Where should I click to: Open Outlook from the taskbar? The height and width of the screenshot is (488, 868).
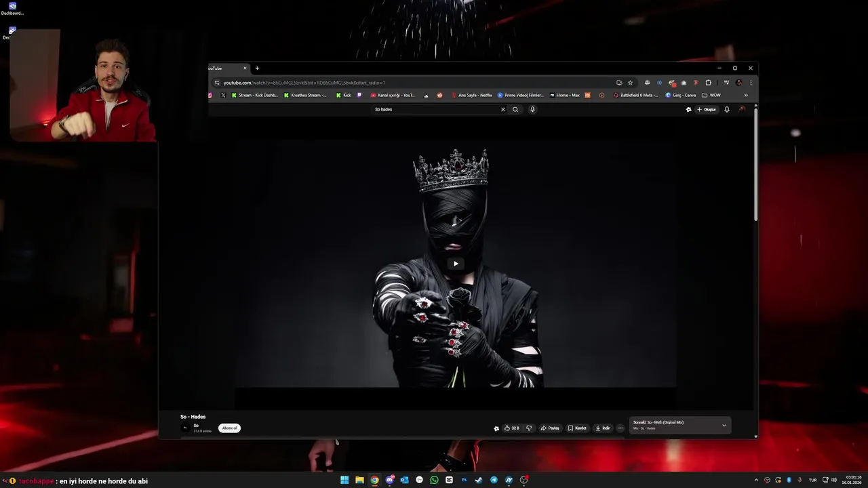(404, 480)
